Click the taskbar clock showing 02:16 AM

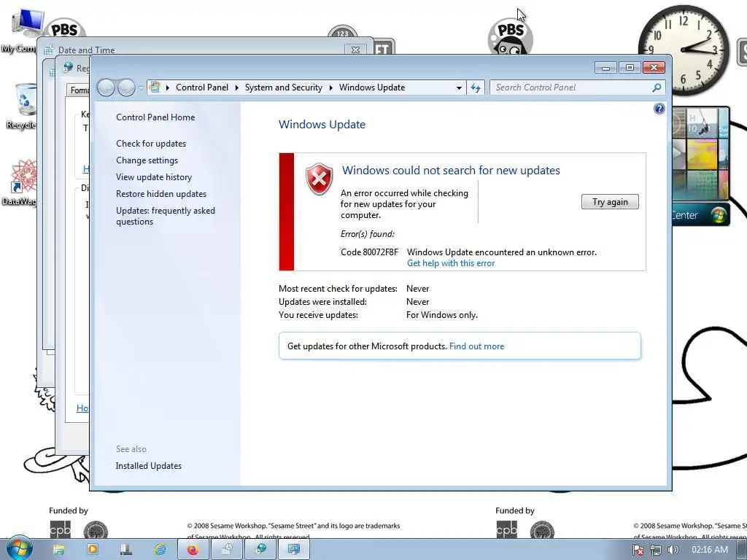(710, 550)
